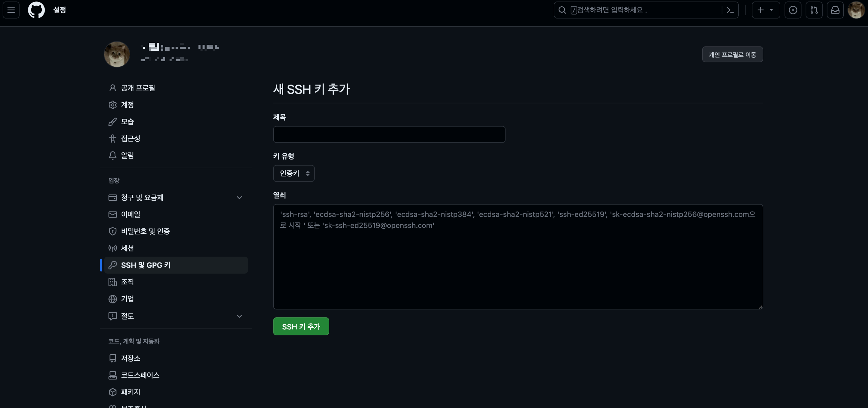Select SSH and GPG keys menu item
The width and height of the screenshot is (868, 408).
[146, 265]
